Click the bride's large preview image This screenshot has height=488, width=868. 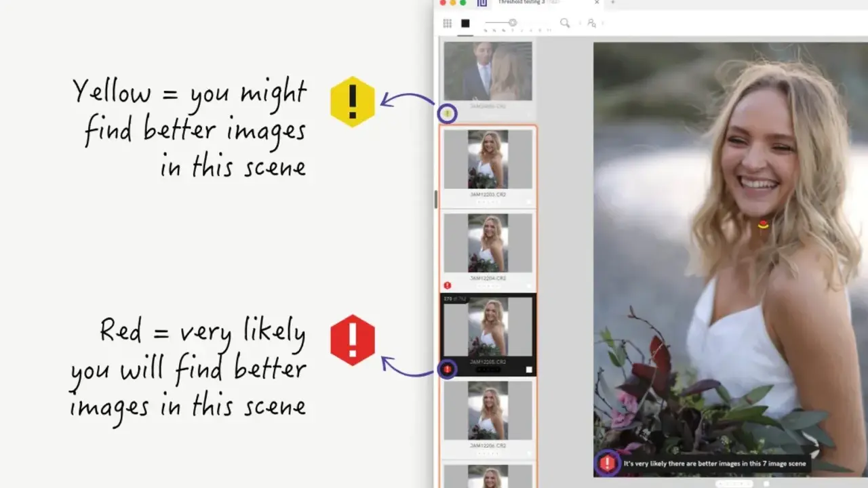pos(730,260)
